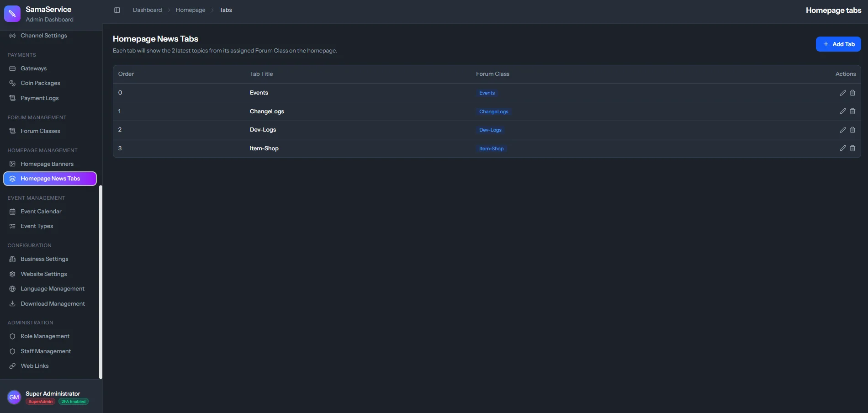This screenshot has height=413, width=868.
Task: Click the Coin Packages coins icon
Action: click(12, 83)
